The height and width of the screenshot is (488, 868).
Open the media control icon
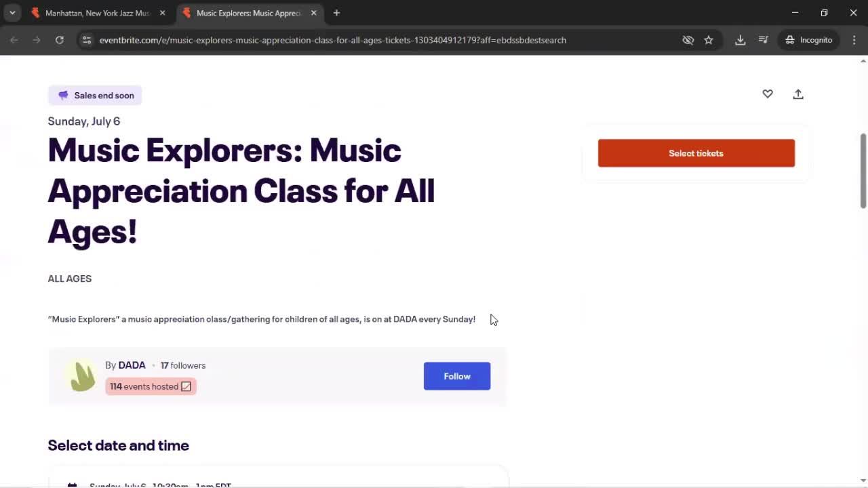tap(764, 40)
